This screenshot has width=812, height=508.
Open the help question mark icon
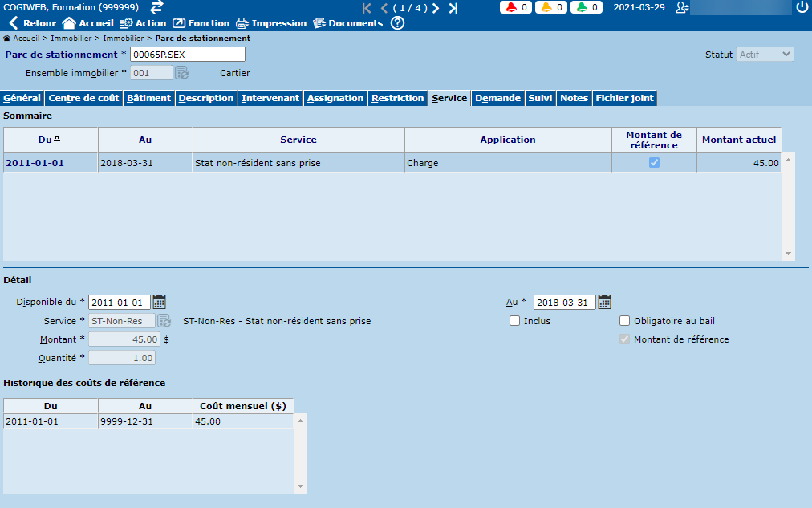click(x=396, y=23)
